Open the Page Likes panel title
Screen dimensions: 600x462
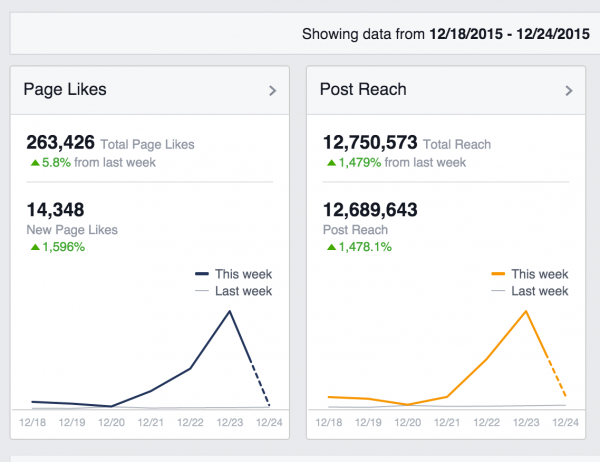pyautogui.click(x=65, y=90)
